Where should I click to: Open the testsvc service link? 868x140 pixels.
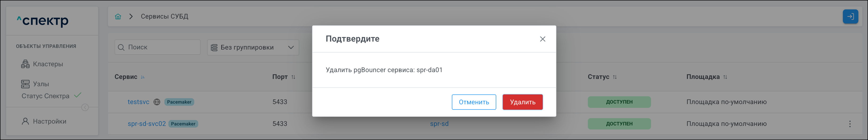coord(138,102)
